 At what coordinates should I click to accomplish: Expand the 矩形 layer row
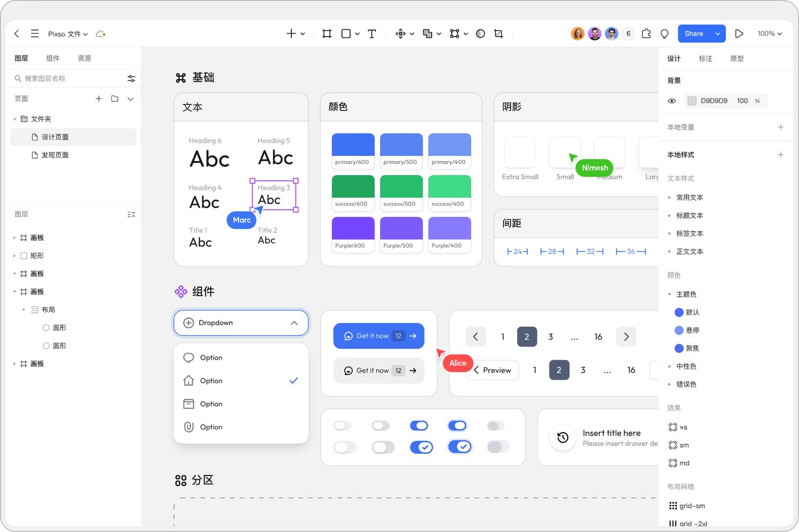14,256
